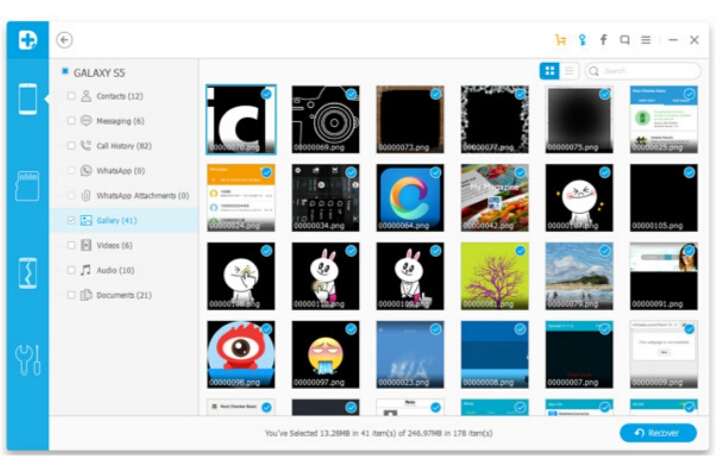This screenshot has width=720, height=456.
Task: Switch to list view
Action: (569, 71)
